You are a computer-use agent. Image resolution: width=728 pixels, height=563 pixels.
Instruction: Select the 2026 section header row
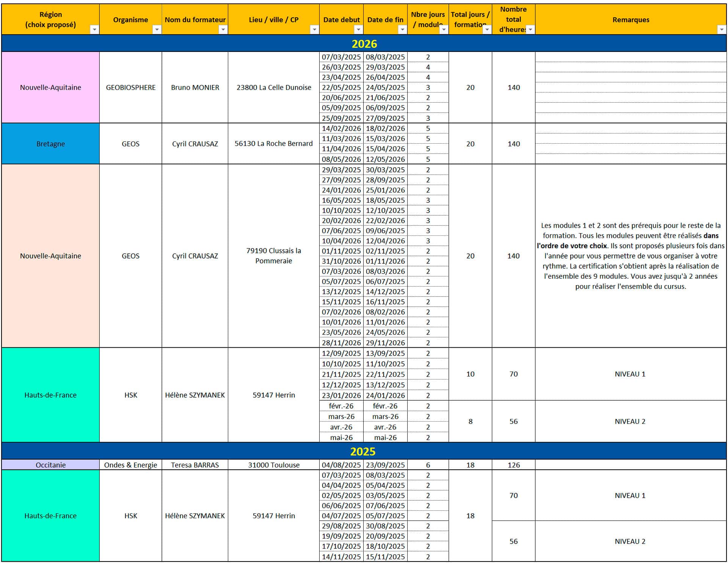click(364, 44)
